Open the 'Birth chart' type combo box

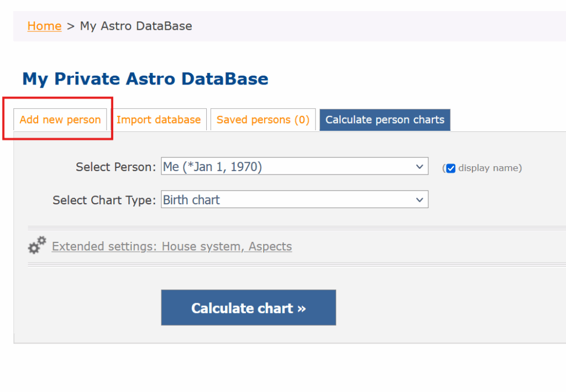click(287, 200)
